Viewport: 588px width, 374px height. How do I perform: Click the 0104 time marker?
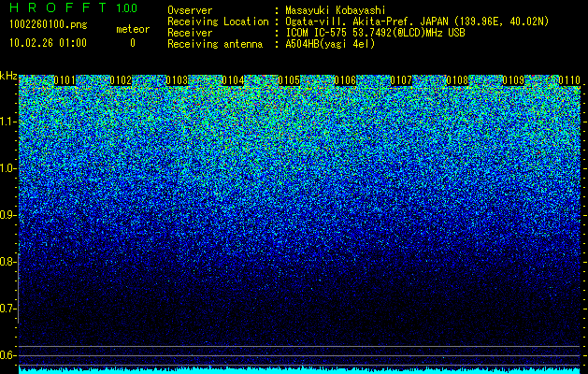pyautogui.click(x=233, y=80)
